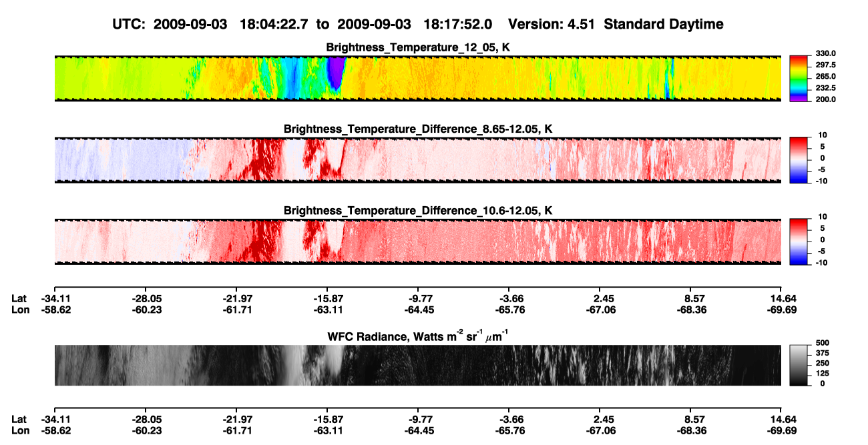Click the 'Brightness_Temperature_Difference_8.65-12.05, K' title
Image resolution: width=868 pixels, height=445 pixels.
418,129
